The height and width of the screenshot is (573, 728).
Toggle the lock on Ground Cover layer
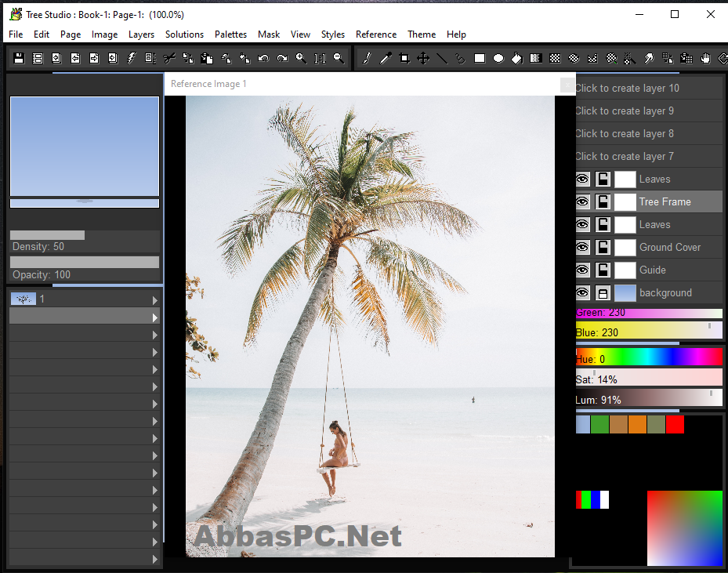[603, 248]
